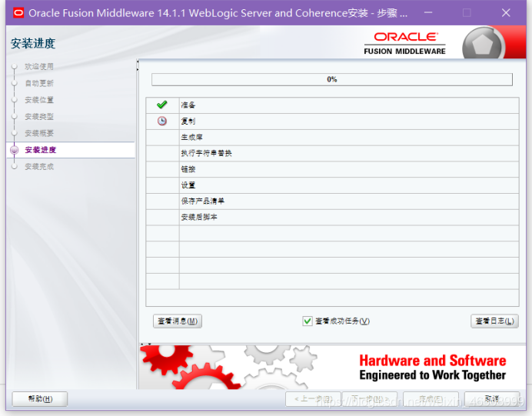Click the grey pentagon emblem in header
The image size is (532, 416).
[x=482, y=45]
